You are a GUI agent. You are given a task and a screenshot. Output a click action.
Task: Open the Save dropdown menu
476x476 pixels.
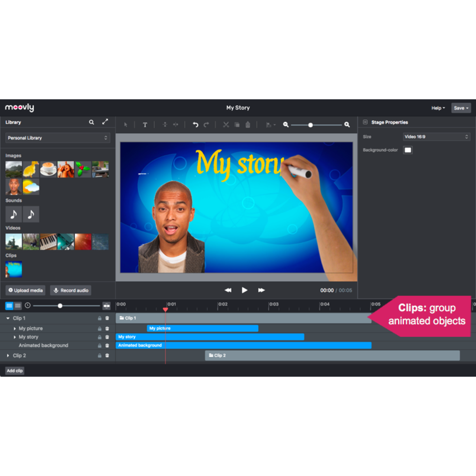[461, 108]
